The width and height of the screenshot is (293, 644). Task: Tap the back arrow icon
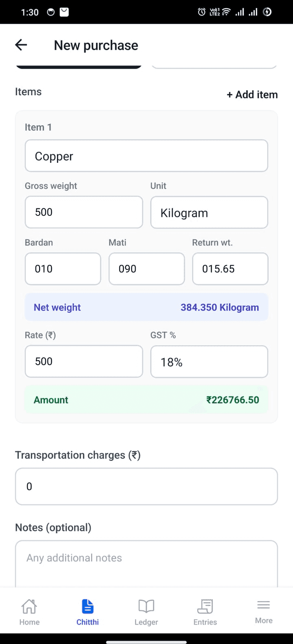click(x=21, y=45)
